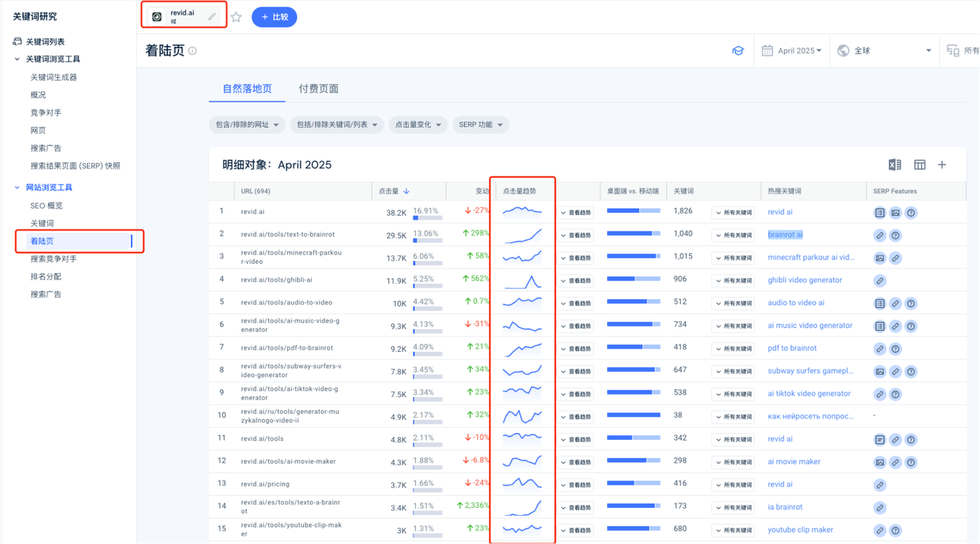Screen dimensions: 980x544
Task: Open 所有关键词 dropdown in ghibli-ai row
Action: click(x=733, y=281)
